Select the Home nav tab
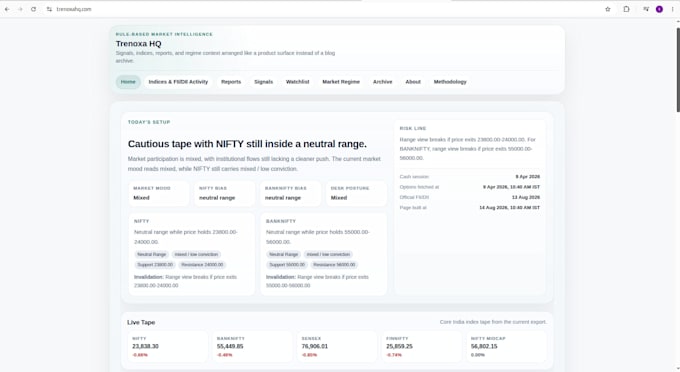 (x=128, y=82)
